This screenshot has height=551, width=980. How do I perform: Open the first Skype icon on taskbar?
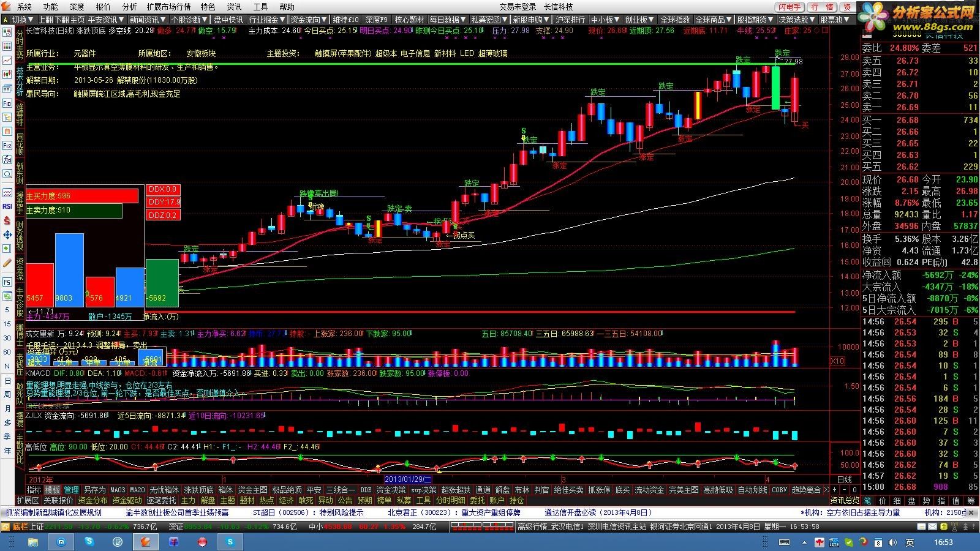[x=89, y=542]
